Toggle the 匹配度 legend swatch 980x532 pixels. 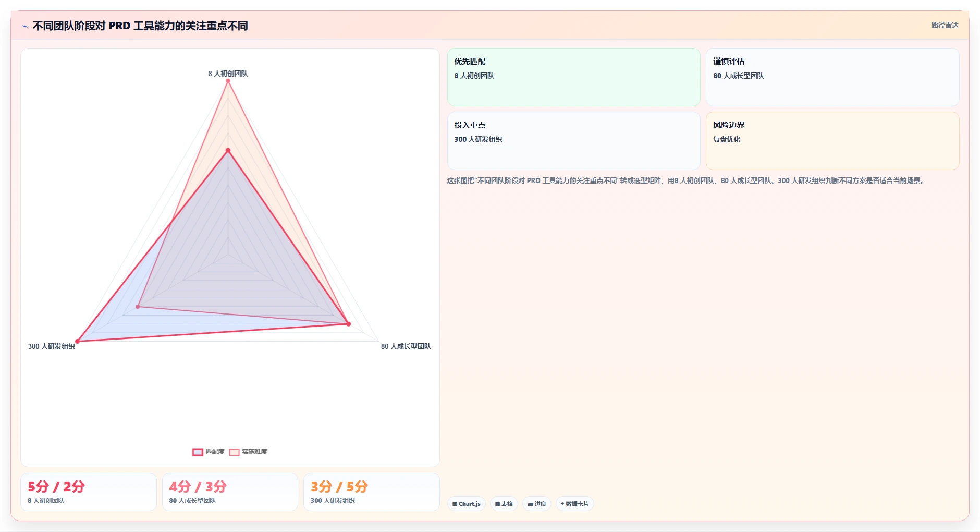coord(198,452)
